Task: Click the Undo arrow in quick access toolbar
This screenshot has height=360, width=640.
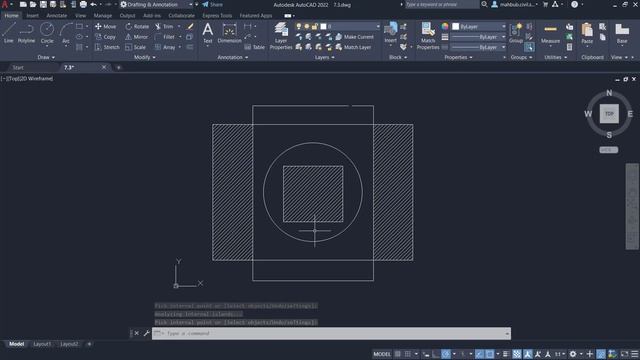Action: point(93,4)
